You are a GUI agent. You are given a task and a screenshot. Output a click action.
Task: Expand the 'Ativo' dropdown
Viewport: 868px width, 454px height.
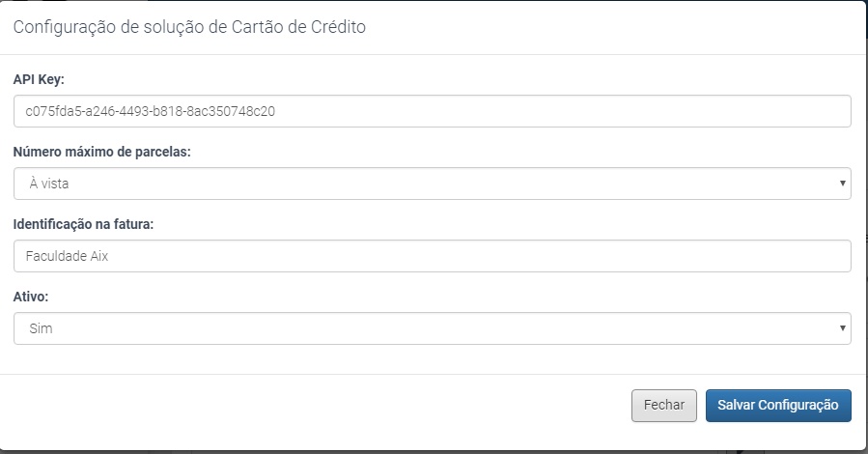tap(432, 328)
